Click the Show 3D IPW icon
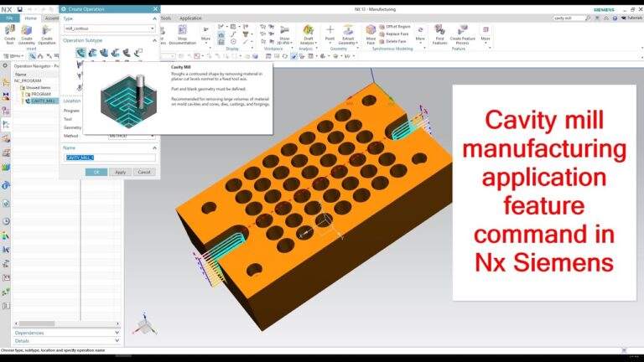Image resolution: width=644 pixels, height=362 pixels. pos(284,34)
